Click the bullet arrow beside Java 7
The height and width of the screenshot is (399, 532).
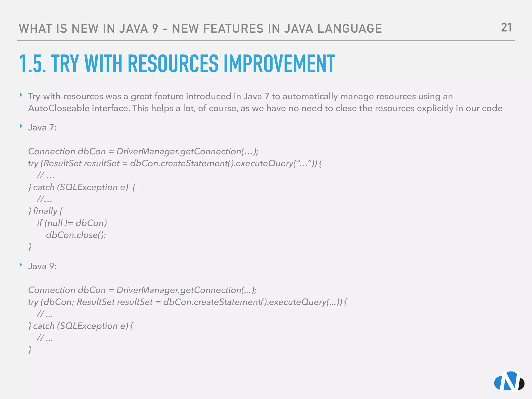[x=21, y=127]
